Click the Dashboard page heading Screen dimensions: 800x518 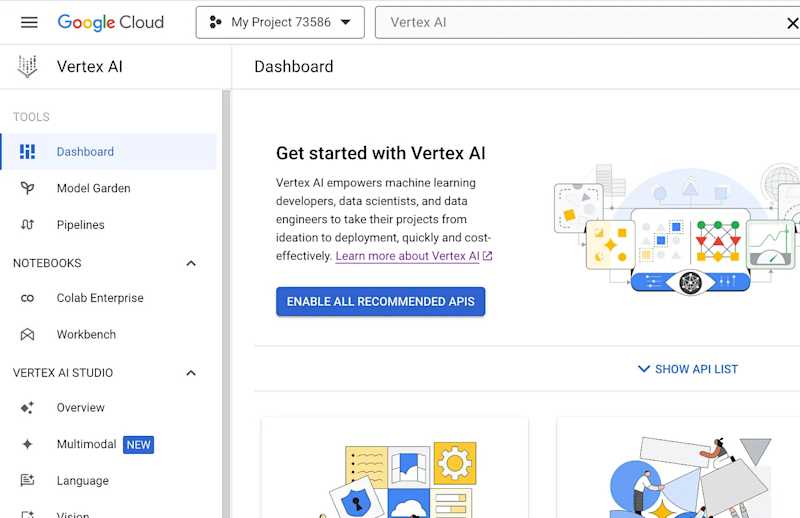coord(294,66)
